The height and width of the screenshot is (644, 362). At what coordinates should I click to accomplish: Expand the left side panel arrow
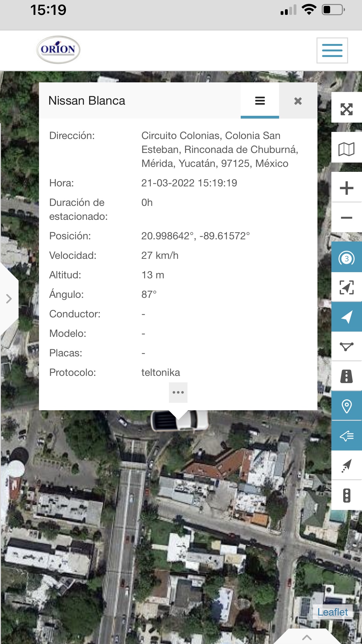[9, 299]
